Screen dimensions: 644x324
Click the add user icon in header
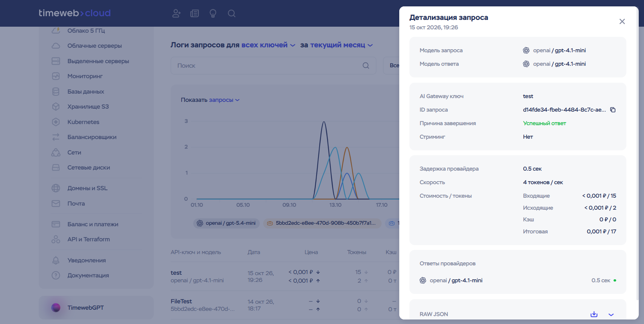pyautogui.click(x=176, y=14)
